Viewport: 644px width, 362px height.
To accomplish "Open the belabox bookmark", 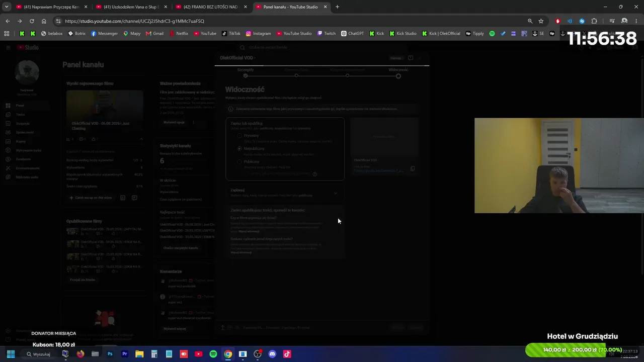I will point(52,34).
